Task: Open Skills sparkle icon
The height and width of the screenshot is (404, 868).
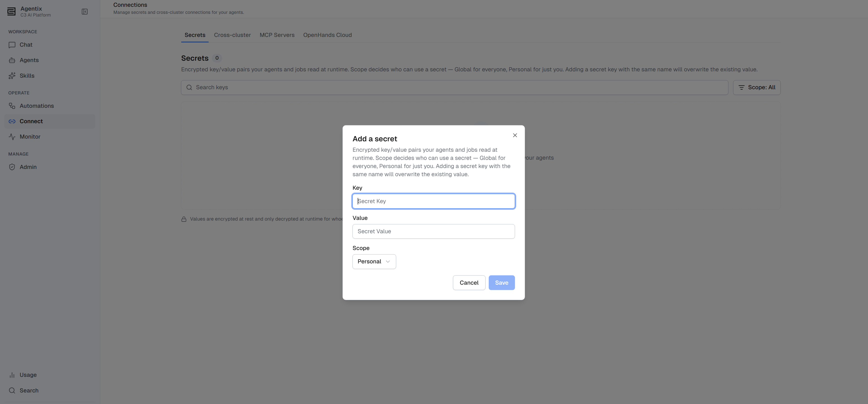Action: coord(12,76)
